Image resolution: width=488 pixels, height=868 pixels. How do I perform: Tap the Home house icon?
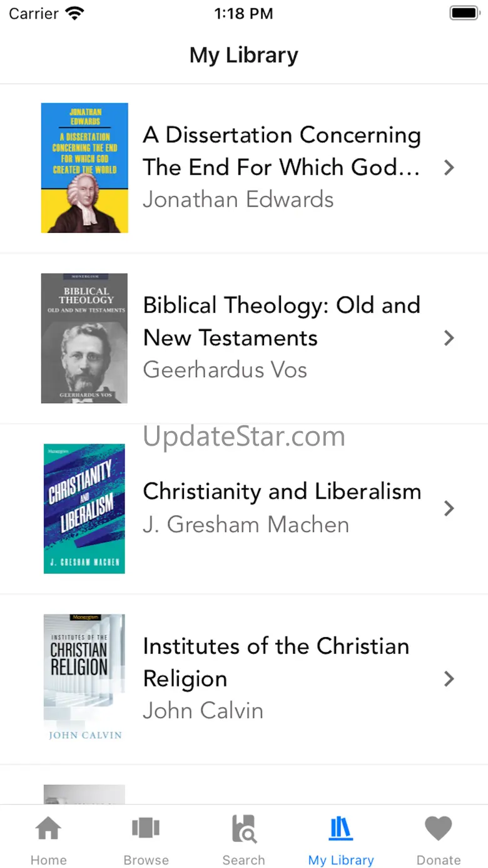[48, 830]
